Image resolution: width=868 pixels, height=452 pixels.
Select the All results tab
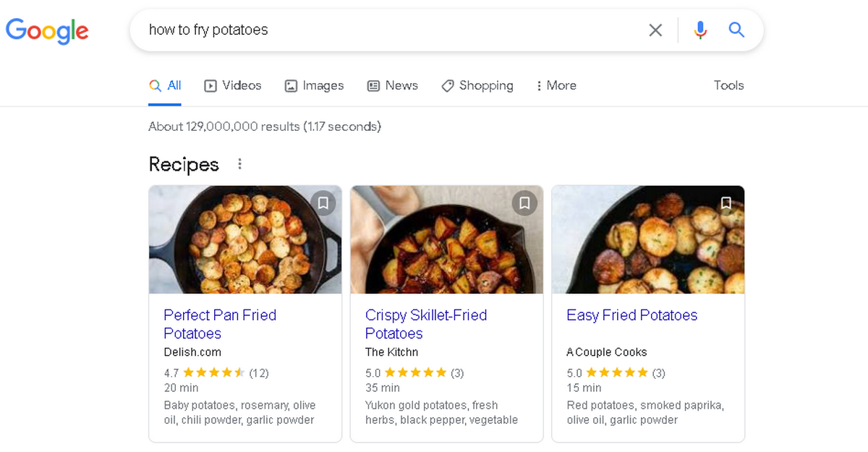[x=165, y=85]
